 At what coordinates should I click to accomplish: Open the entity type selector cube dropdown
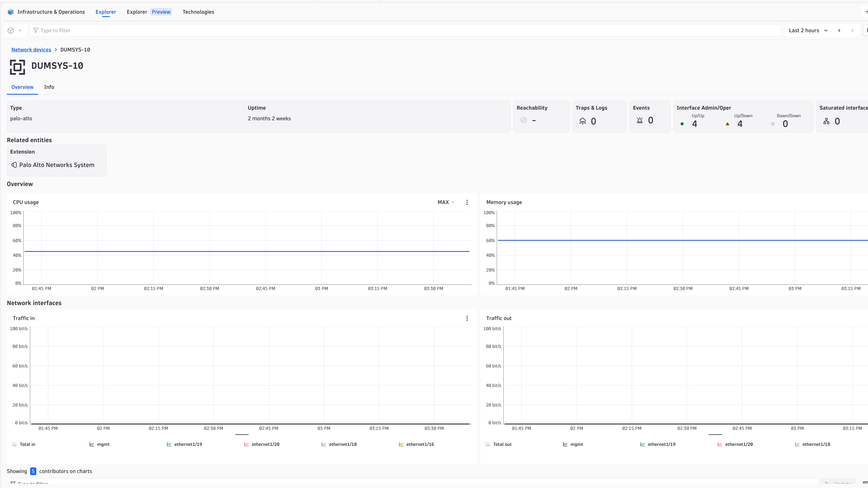point(15,30)
